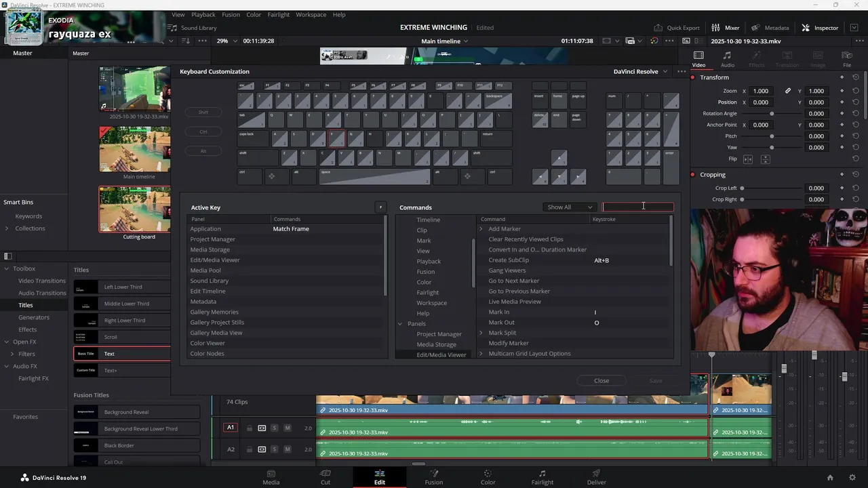Viewport: 868px width, 488px height.
Task: Open keyboard customization options menu (three dots)
Action: [x=682, y=71]
